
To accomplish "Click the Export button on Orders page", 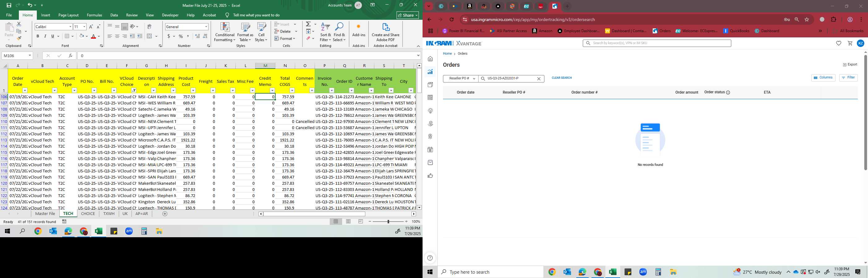I will (x=850, y=65).
